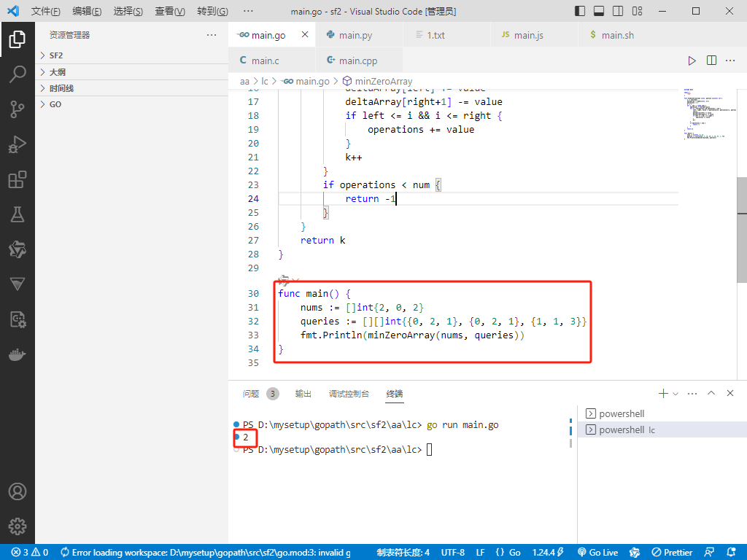The width and height of the screenshot is (747, 560).
Task: Click the editor vertical scrollbar thumb
Action: tap(742, 230)
